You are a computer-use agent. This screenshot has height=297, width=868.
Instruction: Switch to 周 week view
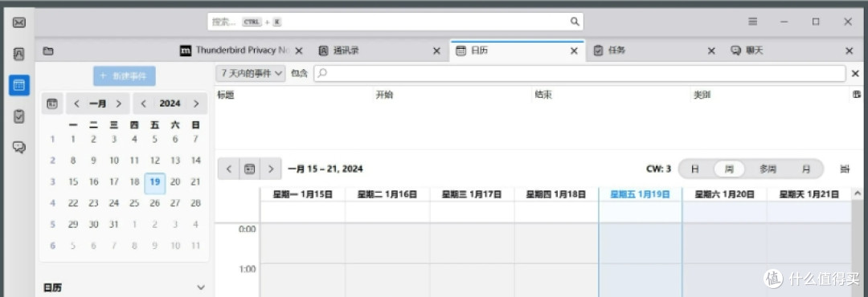point(729,169)
